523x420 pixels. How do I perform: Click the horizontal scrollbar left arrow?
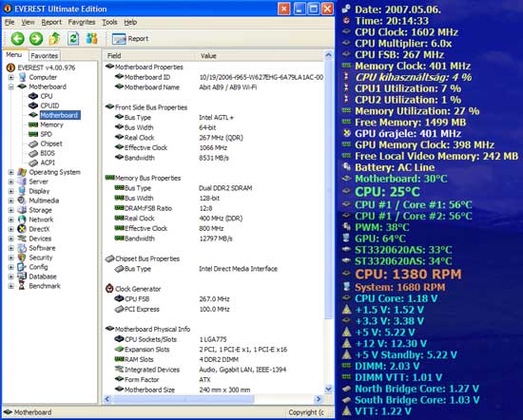click(x=107, y=399)
